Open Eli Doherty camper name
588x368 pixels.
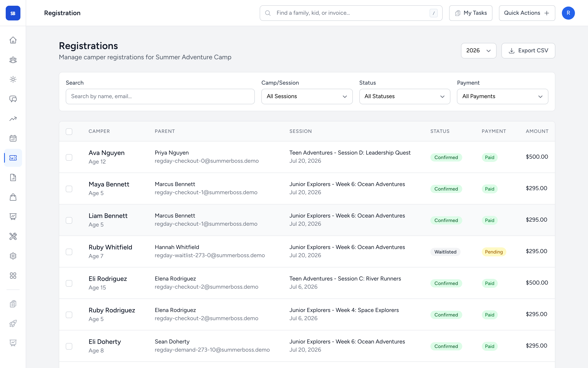pos(105,342)
